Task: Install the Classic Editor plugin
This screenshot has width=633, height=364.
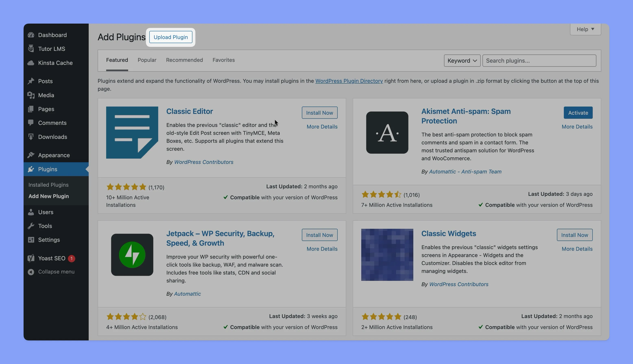Action: 320,113
